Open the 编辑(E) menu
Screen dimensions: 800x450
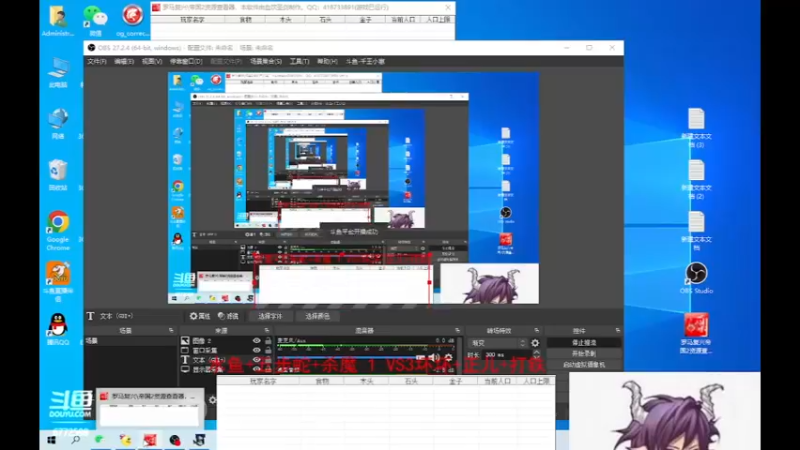point(123,61)
